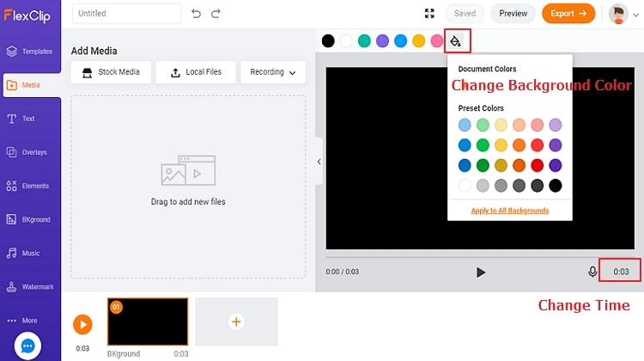Open the Overlays sidebar tab

tap(27, 152)
